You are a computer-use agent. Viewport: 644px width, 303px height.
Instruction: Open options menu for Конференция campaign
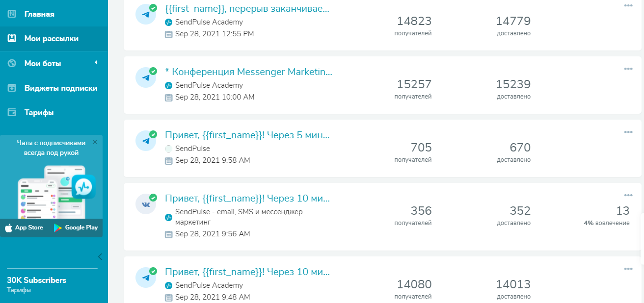pos(628,69)
